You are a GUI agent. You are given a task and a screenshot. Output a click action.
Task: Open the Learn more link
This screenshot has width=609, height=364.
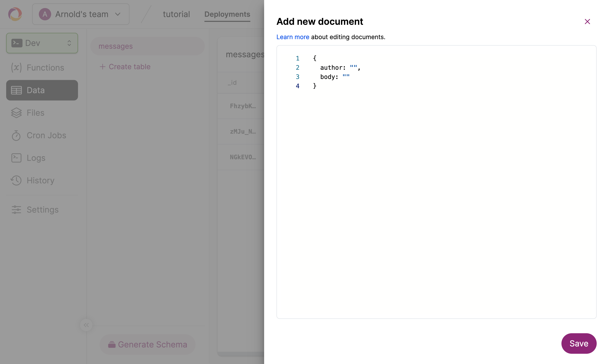click(293, 37)
